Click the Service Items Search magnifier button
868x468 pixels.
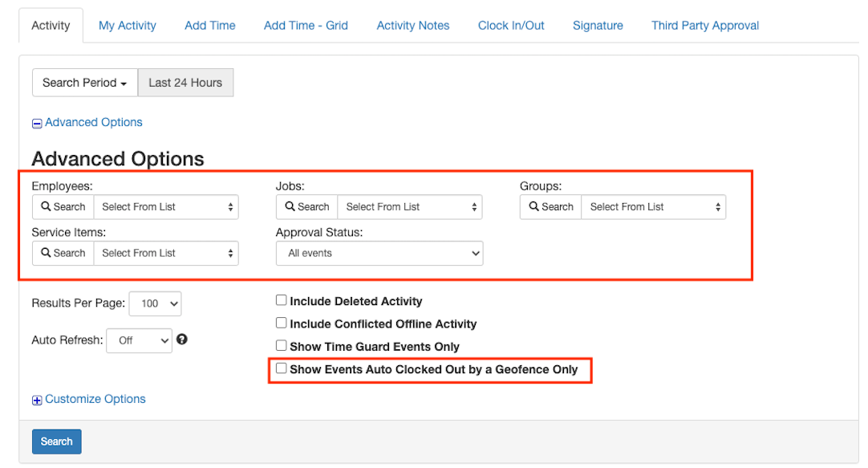click(63, 253)
